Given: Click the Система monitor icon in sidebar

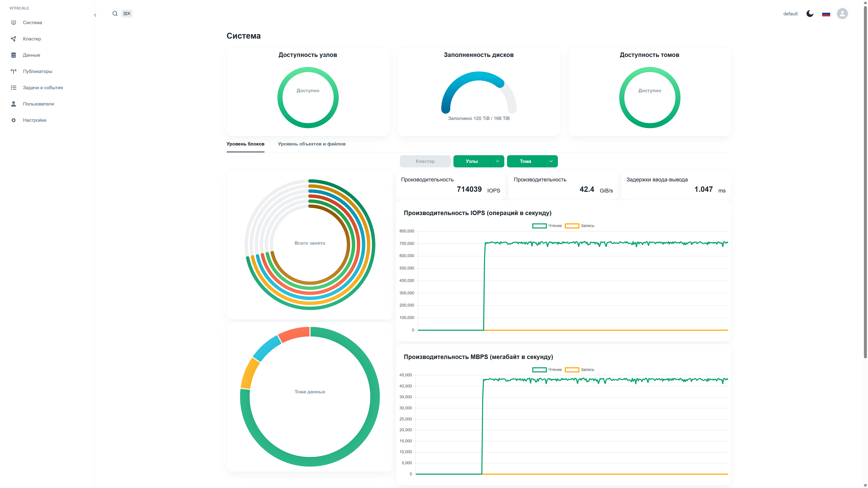Looking at the screenshot, I should tap(14, 23).
